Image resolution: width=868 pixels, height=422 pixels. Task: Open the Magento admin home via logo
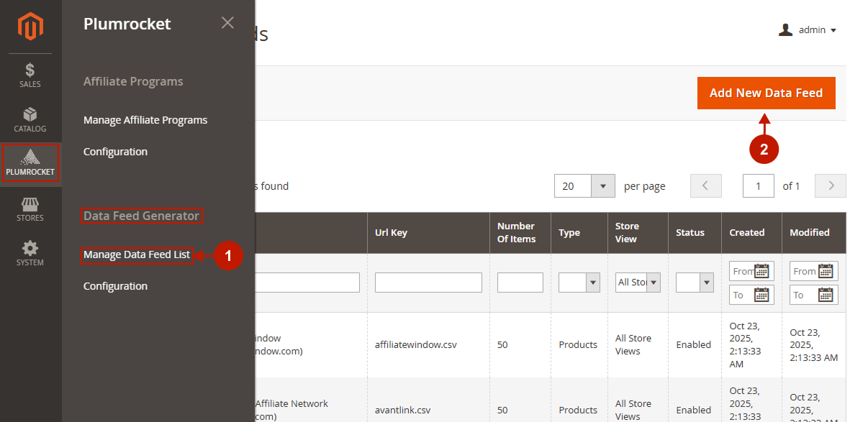(x=30, y=26)
